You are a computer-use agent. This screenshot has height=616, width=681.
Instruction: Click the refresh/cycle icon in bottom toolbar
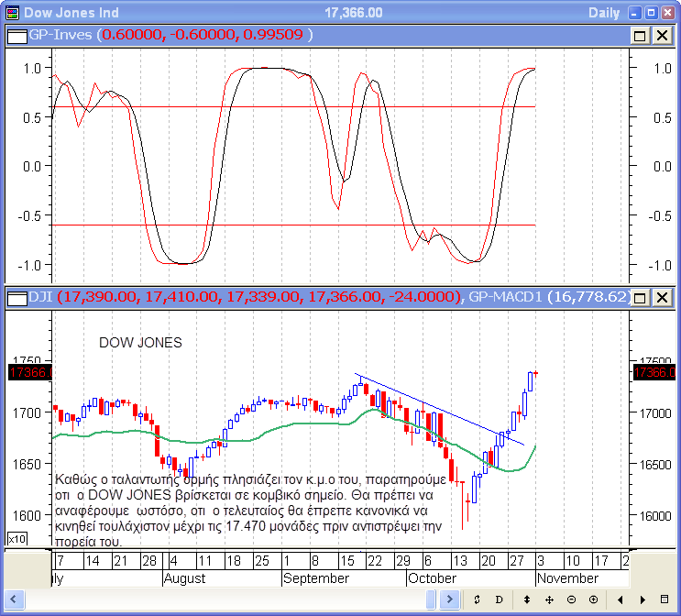click(x=478, y=599)
